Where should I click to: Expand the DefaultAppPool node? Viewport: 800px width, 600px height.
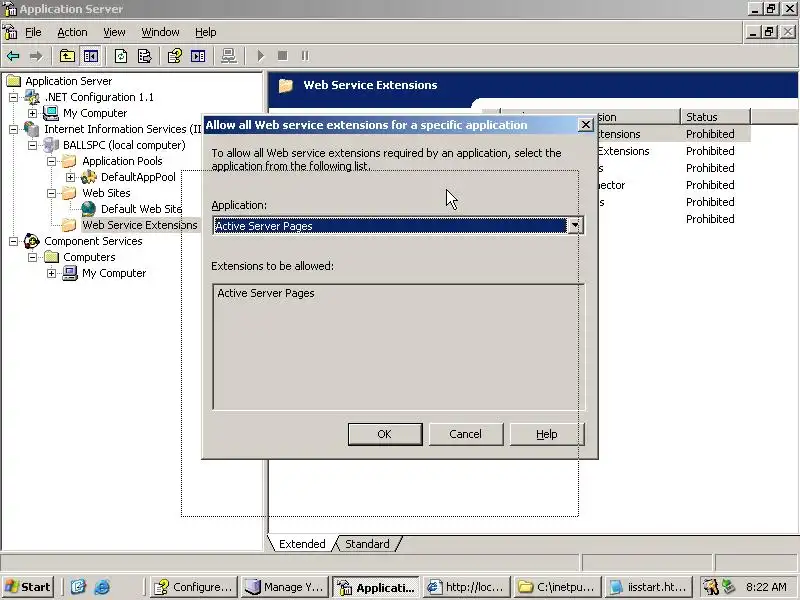point(70,177)
